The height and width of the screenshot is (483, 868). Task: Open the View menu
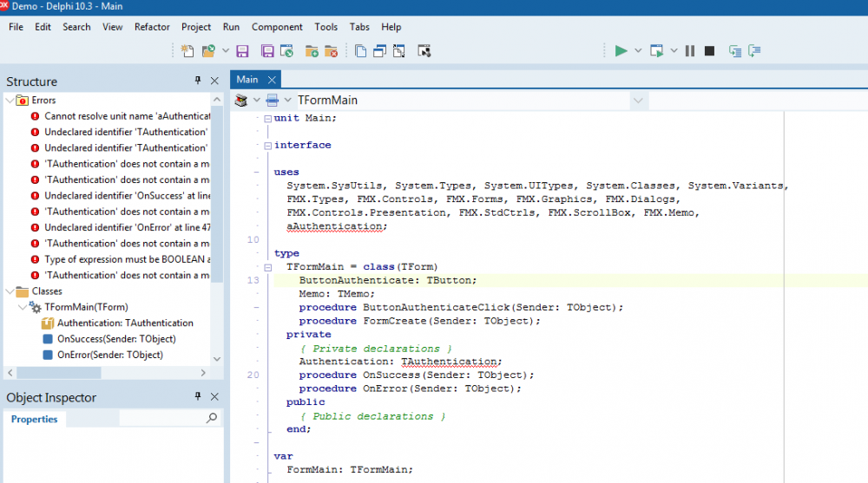tap(112, 27)
